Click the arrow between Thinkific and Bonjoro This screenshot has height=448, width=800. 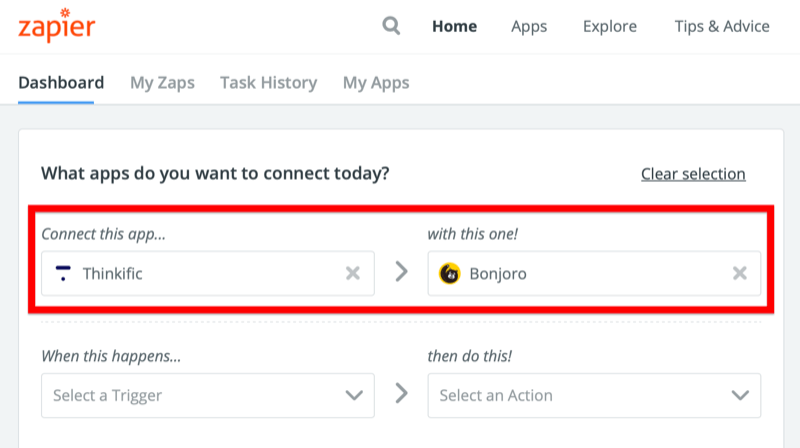tap(402, 272)
